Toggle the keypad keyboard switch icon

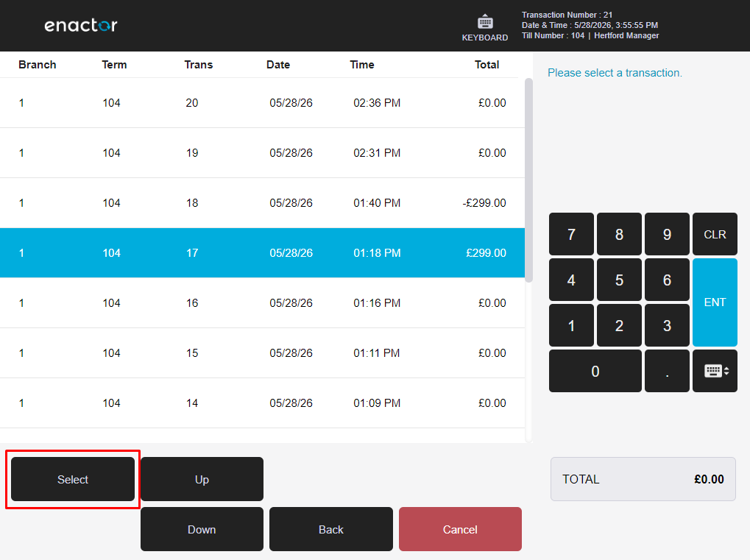click(715, 371)
